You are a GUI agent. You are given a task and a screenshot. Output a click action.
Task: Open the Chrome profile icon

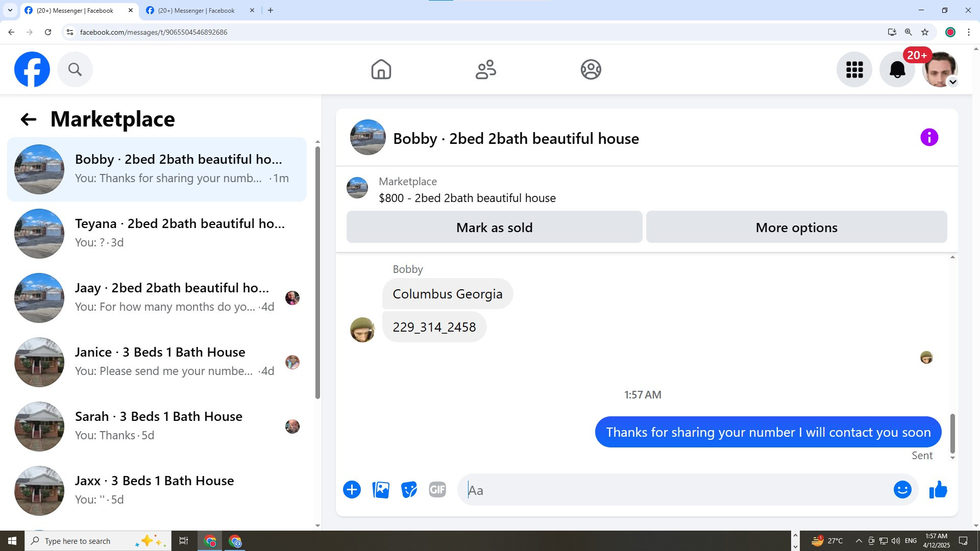click(950, 32)
